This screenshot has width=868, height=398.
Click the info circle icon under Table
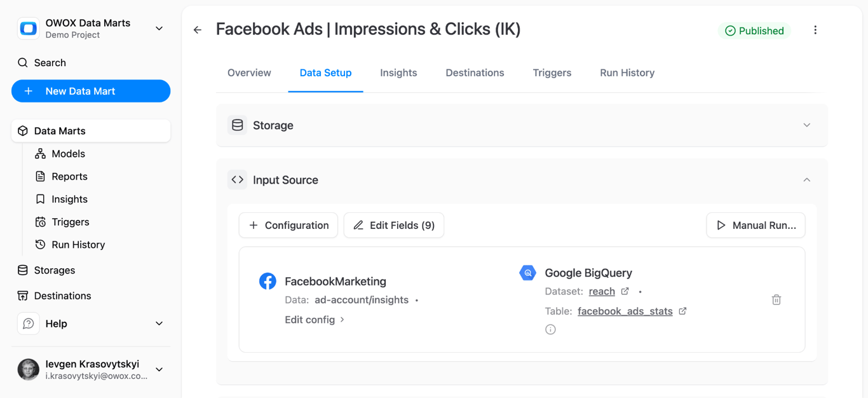[550, 329]
